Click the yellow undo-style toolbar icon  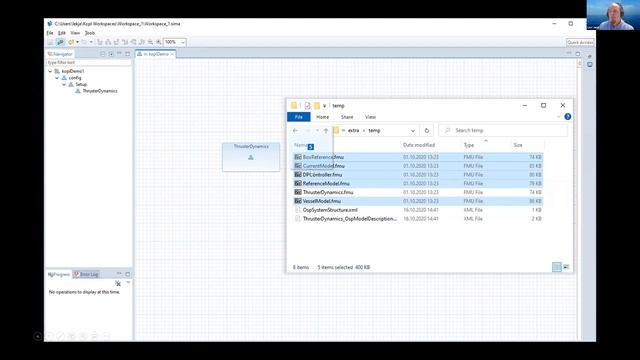coord(71,42)
